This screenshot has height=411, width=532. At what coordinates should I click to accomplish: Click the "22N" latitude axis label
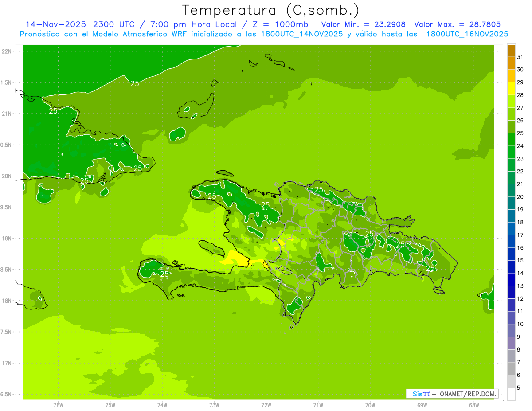pyautogui.click(x=8, y=51)
